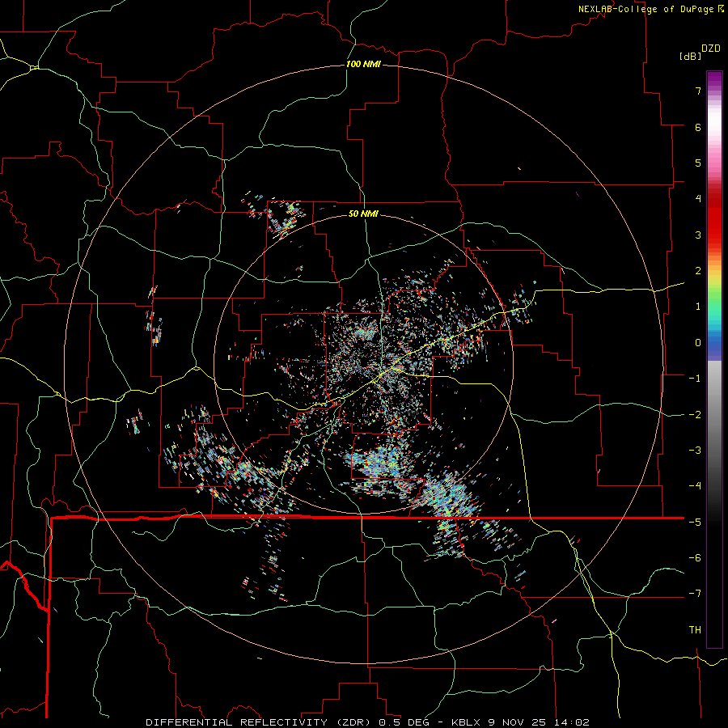Click the 5 value on color scale
This screenshot has width=728, height=728.
[x=698, y=163]
